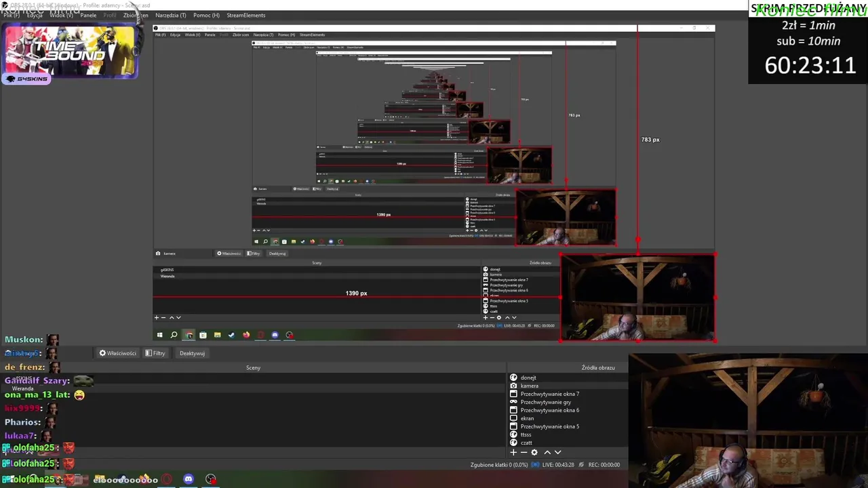This screenshot has width=868, height=488.
Task: Open source properties gear icon
Action: 534,452
